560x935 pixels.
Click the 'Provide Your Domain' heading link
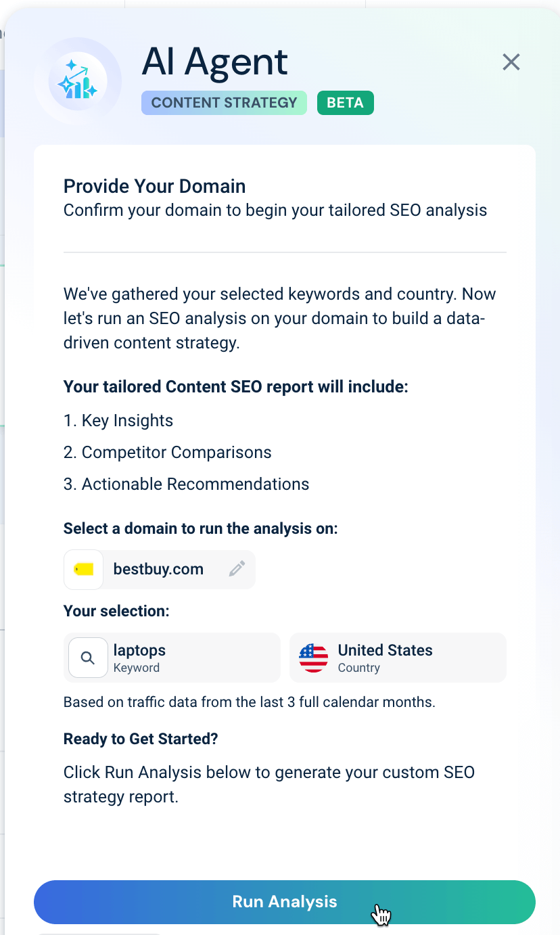pos(154,186)
